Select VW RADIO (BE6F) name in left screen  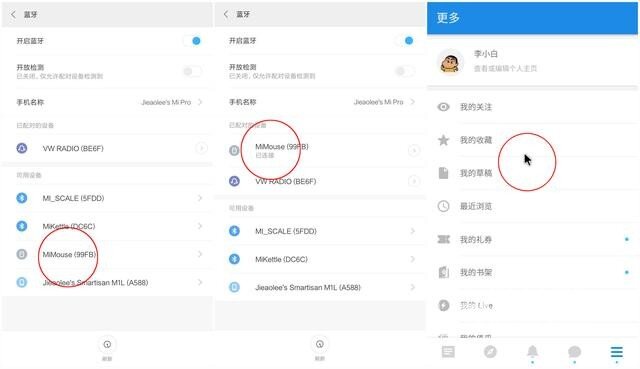pyautogui.click(x=73, y=148)
